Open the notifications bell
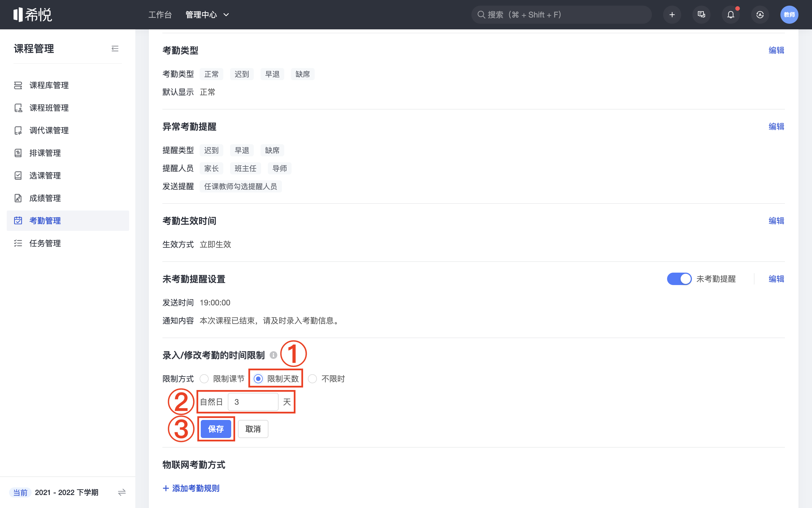The width and height of the screenshot is (812, 508). pos(731,15)
